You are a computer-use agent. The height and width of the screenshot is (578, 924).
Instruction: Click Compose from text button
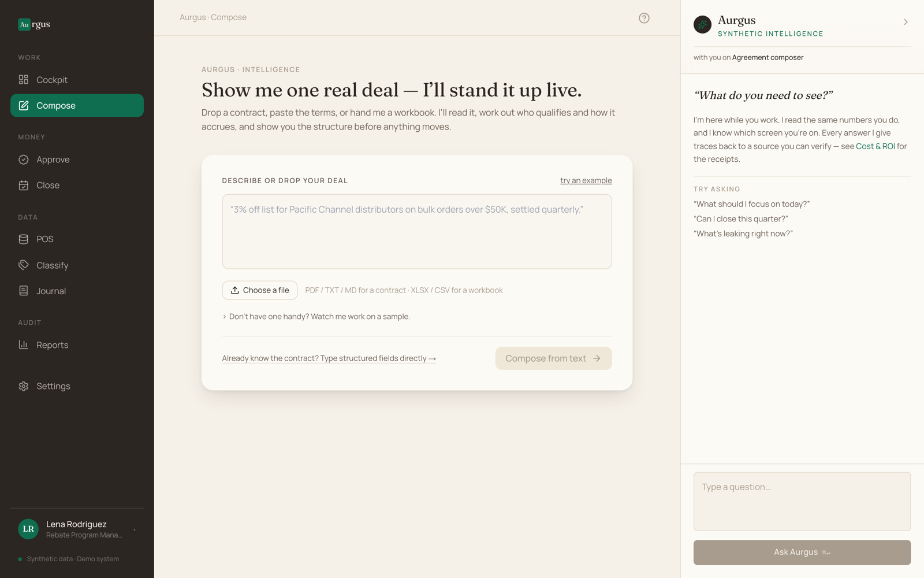(x=553, y=358)
